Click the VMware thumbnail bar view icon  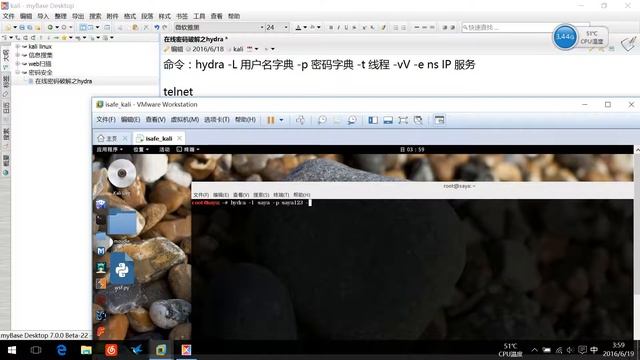388,120
